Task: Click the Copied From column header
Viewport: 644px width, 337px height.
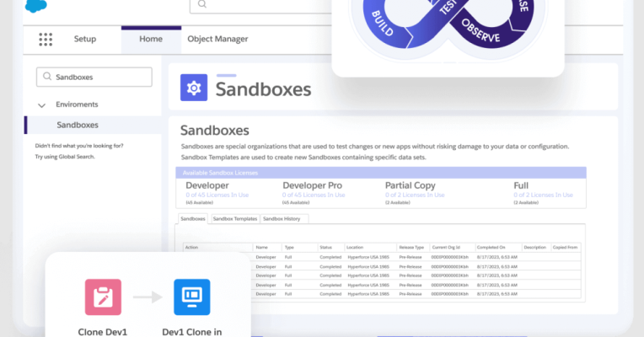Action: click(565, 247)
